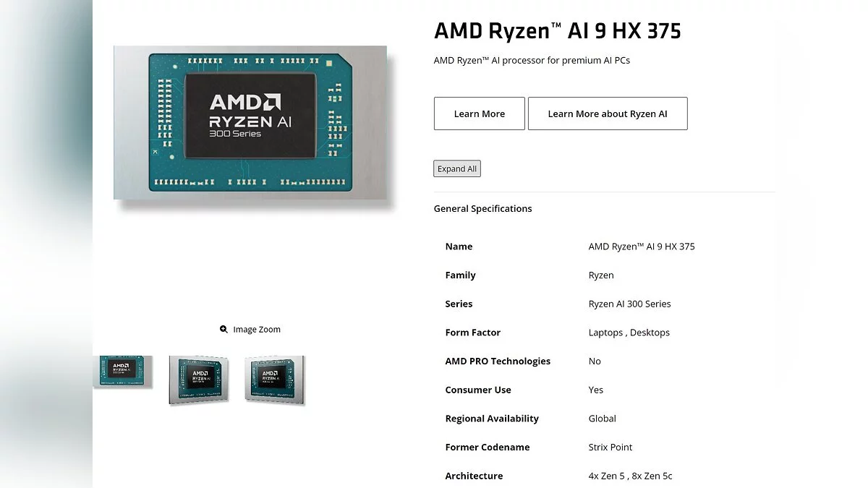Click Learn More about Ryzen AI
This screenshot has height=488, width=868.
608,114
